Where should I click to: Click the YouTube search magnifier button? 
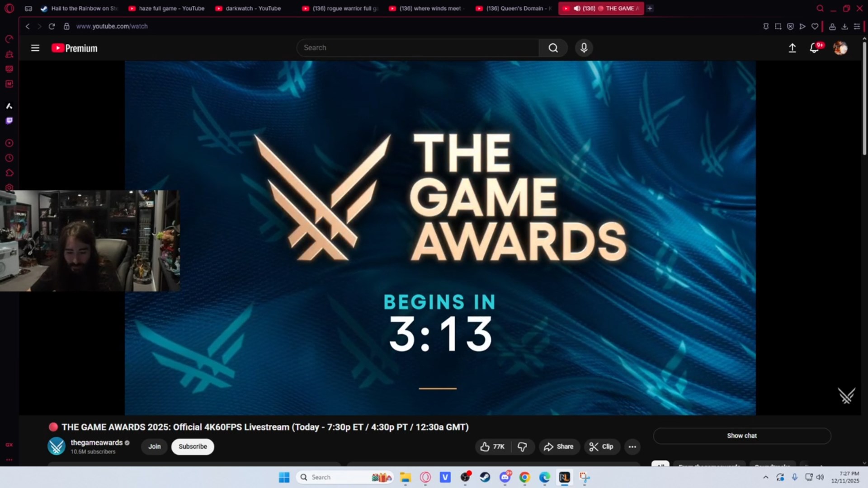(x=553, y=48)
